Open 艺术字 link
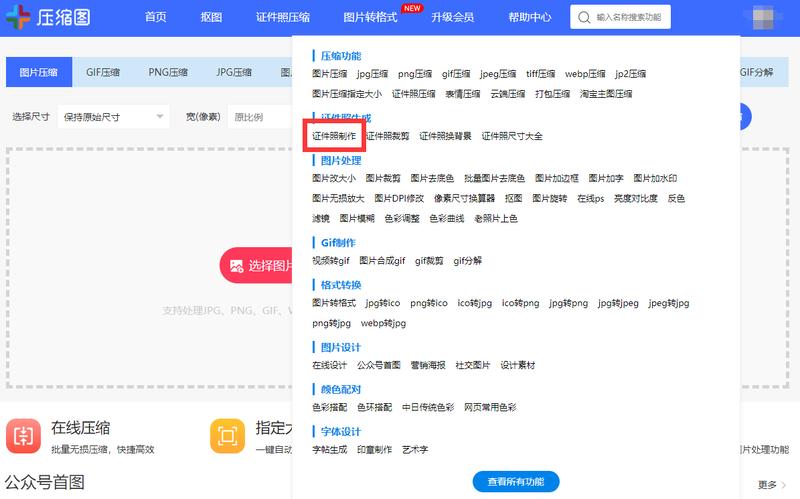This screenshot has width=800, height=499. tap(415, 450)
